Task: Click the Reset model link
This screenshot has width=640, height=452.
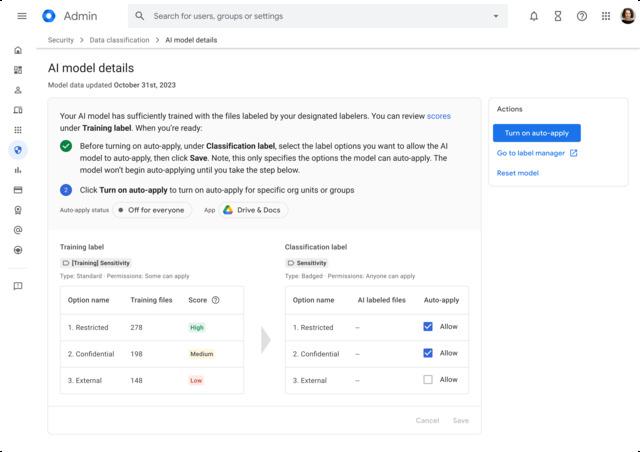Action: [517, 173]
